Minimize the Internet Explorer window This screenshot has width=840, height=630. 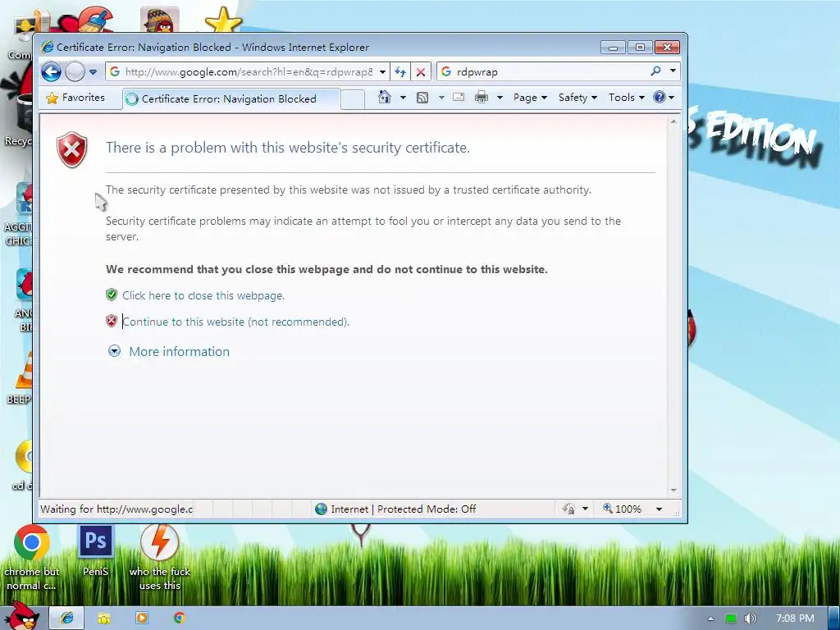[x=613, y=48]
